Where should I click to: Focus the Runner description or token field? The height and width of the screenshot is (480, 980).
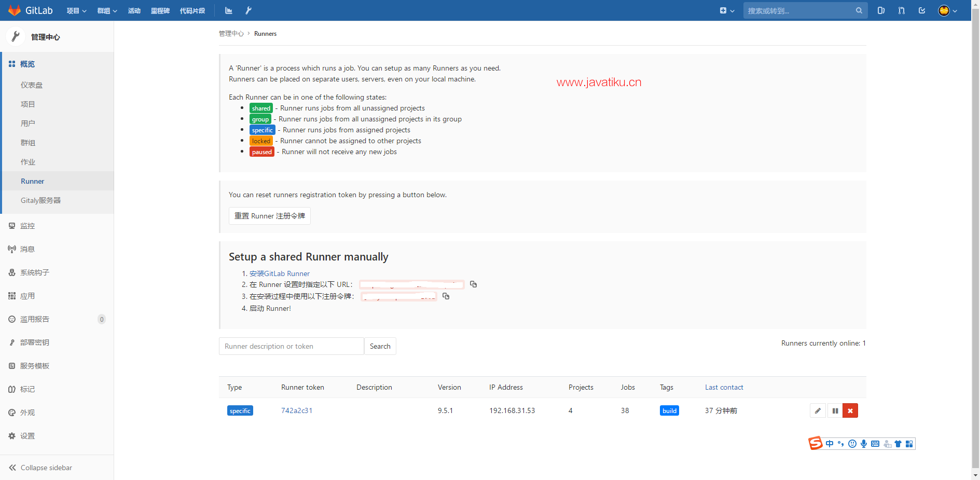click(x=291, y=346)
